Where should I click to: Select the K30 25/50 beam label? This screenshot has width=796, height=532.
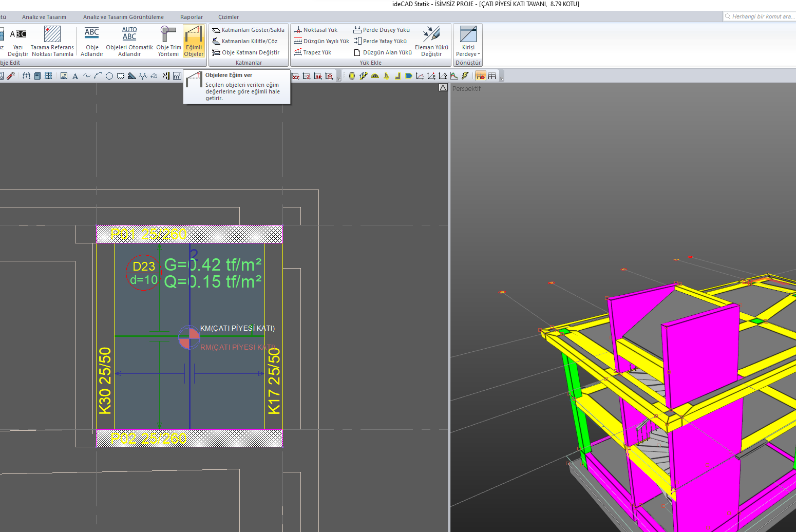click(x=105, y=381)
